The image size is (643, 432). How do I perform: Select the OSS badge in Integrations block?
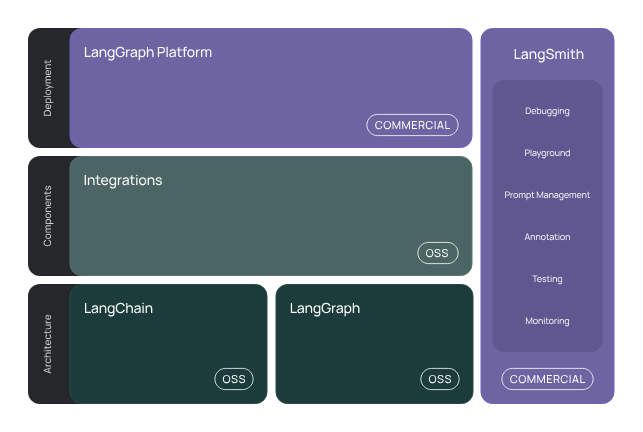tap(438, 253)
